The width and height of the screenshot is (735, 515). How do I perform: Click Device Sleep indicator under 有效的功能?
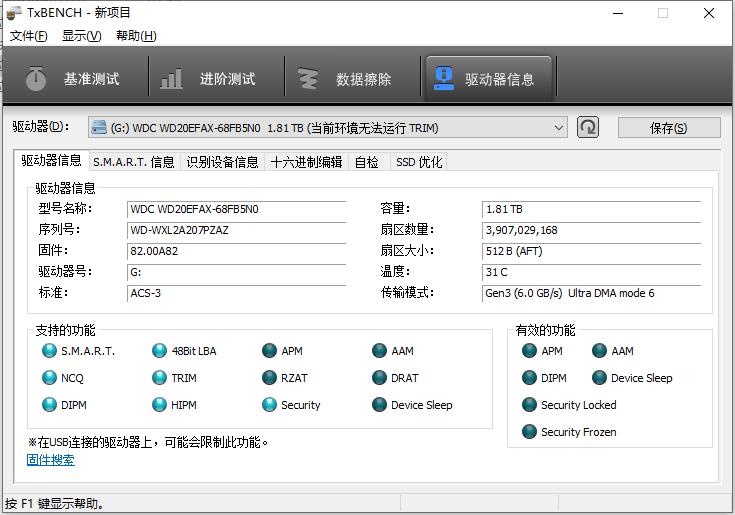600,378
